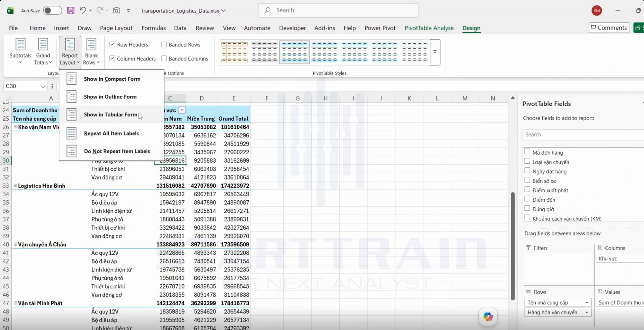The width and height of the screenshot is (644, 330).
Task: Choose Show in Compact Form
Action: coord(111,79)
